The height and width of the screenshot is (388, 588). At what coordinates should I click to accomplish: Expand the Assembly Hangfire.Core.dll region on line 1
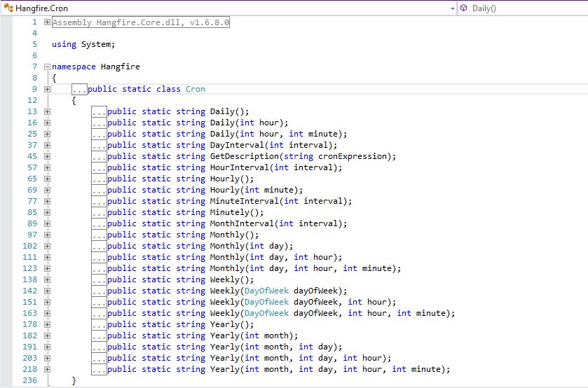tap(47, 22)
